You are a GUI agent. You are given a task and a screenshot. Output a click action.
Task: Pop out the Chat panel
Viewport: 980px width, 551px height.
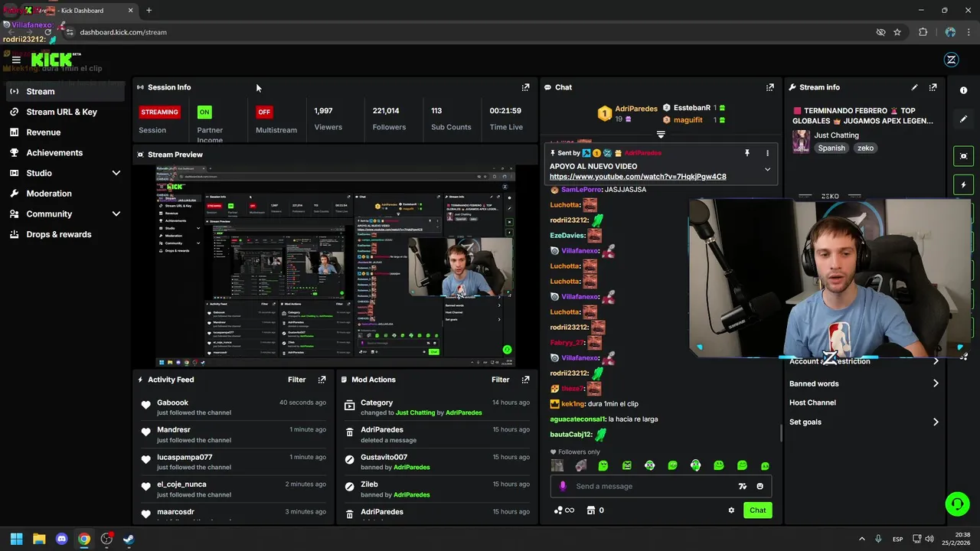click(x=770, y=87)
